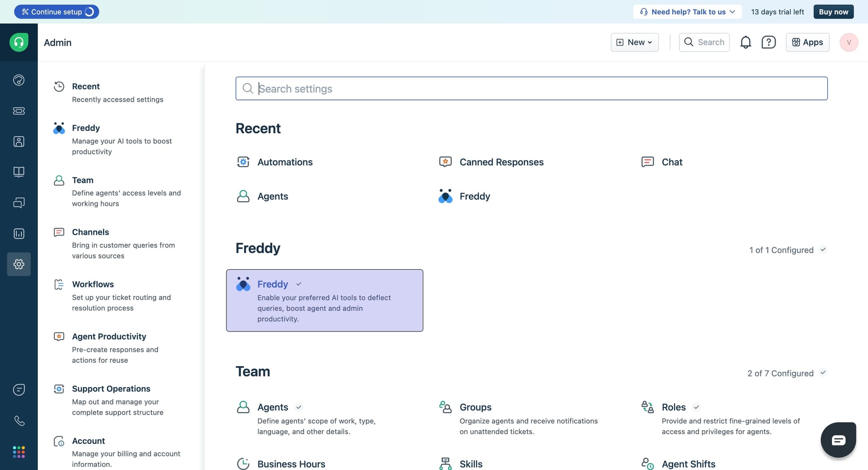The height and width of the screenshot is (470, 868).
Task: Select the phone icon in the sidebar
Action: (x=19, y=420)
